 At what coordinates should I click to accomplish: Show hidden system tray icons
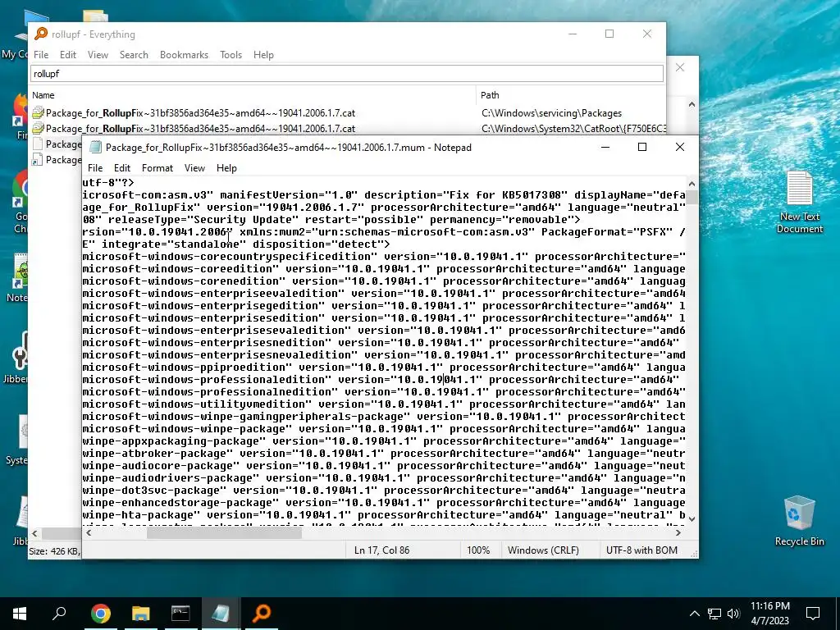694,614
